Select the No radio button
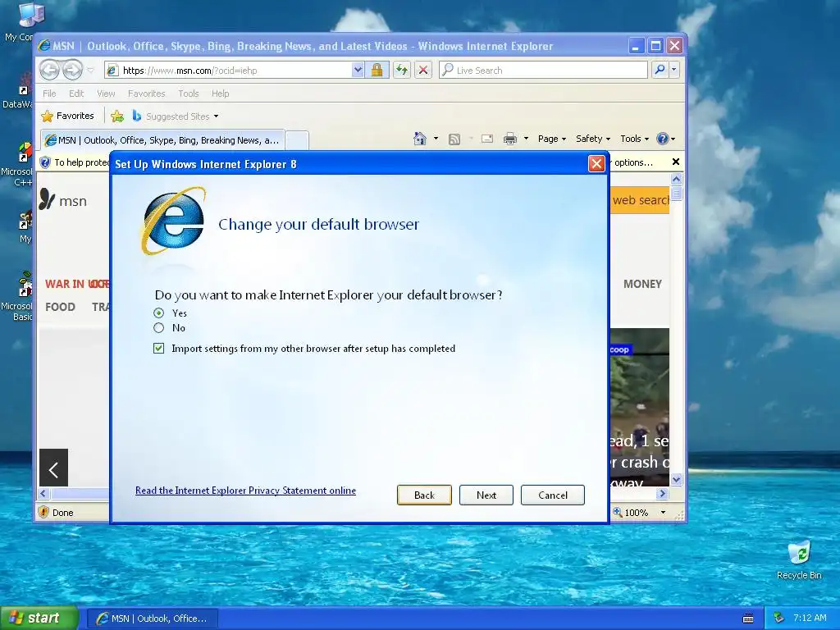840x630 pixels. click(158, 328)
